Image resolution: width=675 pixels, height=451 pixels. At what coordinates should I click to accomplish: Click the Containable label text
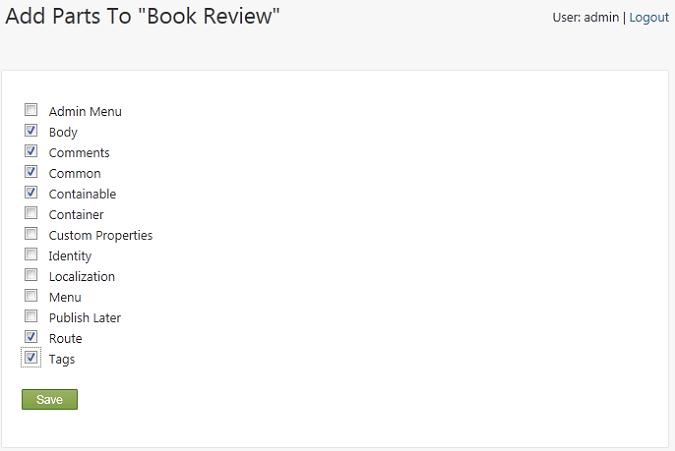tap(82, 194)
